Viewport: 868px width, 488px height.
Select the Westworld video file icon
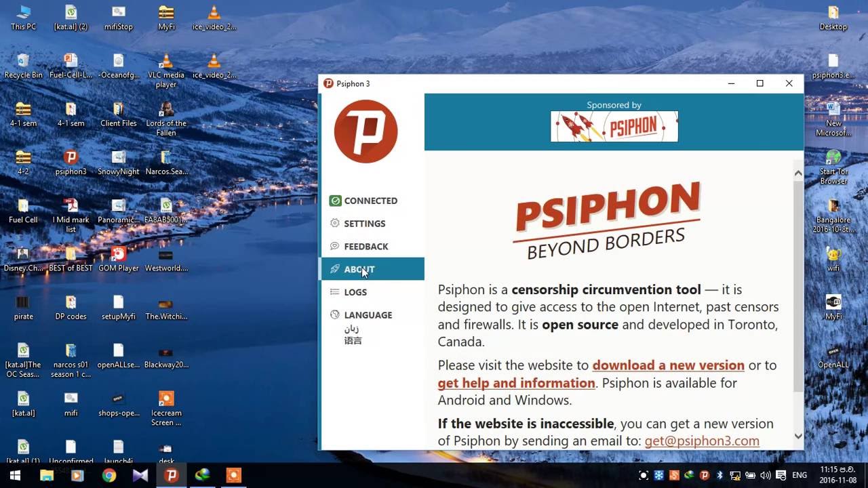pyautogui.click(x=166, y=260)
